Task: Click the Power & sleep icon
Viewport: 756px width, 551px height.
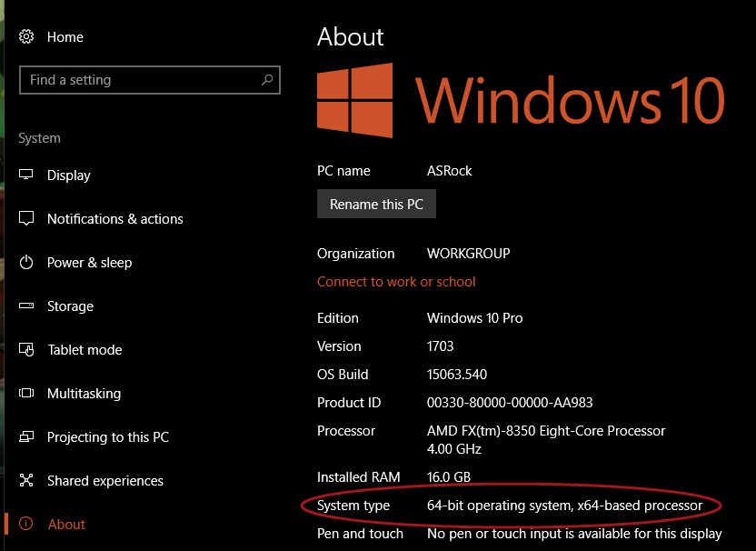Action: (x=26, y=263)
